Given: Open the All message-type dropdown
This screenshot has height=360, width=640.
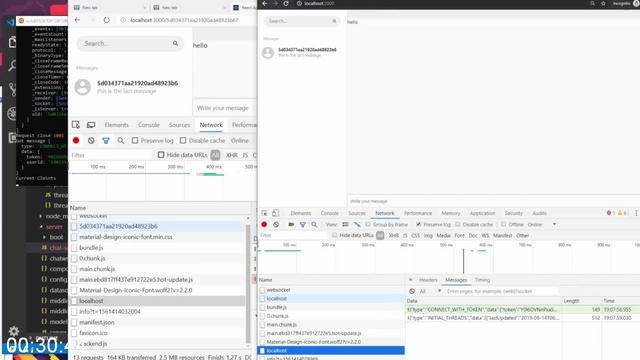Looking at the screenshot, I should click(x=430, y=291).
